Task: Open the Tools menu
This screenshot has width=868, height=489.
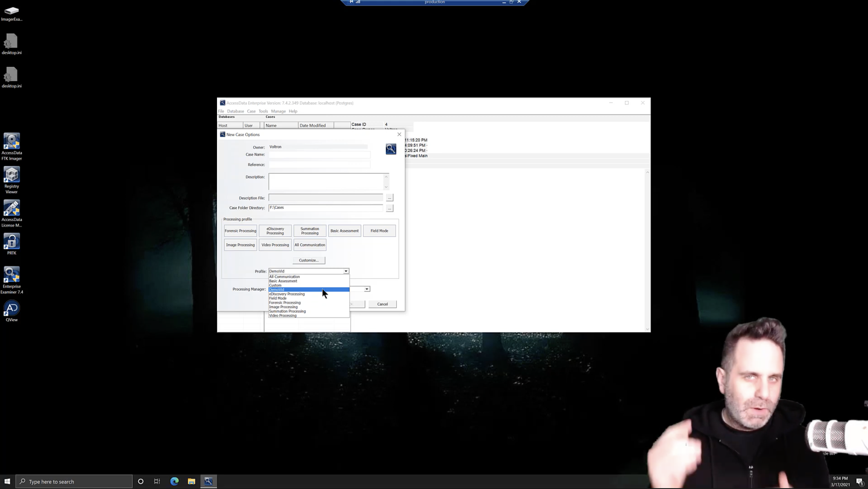Action: [263, 111]
